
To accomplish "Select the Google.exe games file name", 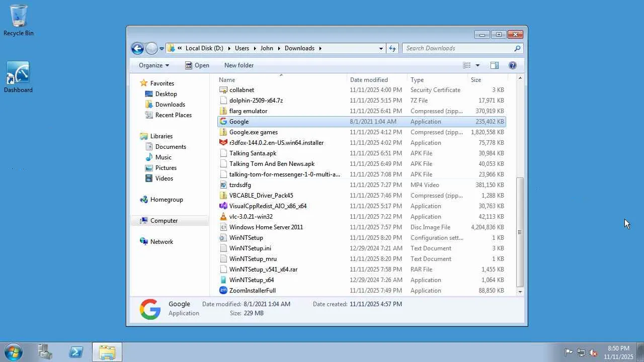I will 254,132.
